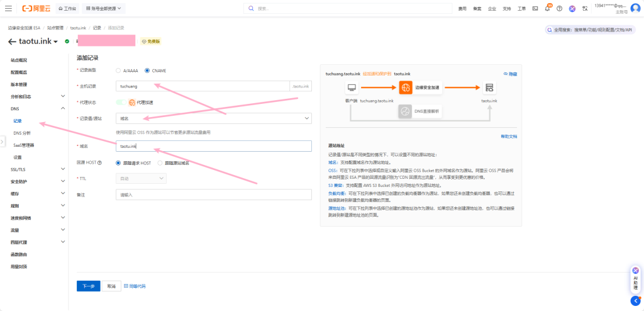Toggle the 代理状态 proxy switch
Viewport: 644px width, 311px height.
[121, 102]
